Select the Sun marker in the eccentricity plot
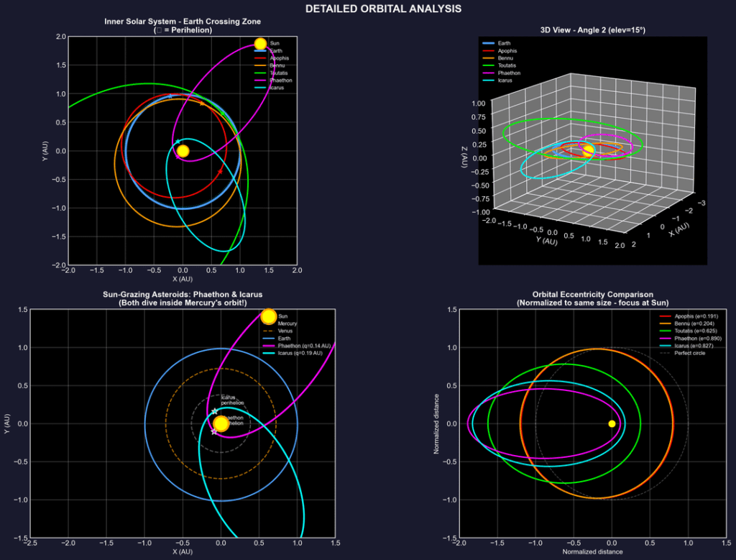 612,423
